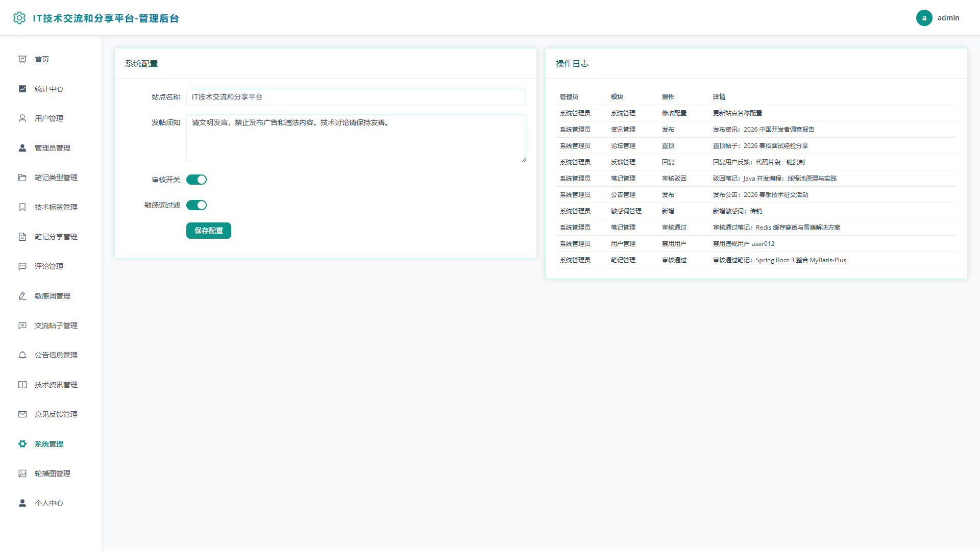Go to 用户管理 in sidebar
The image size is (980, 551).
(51, 118)
